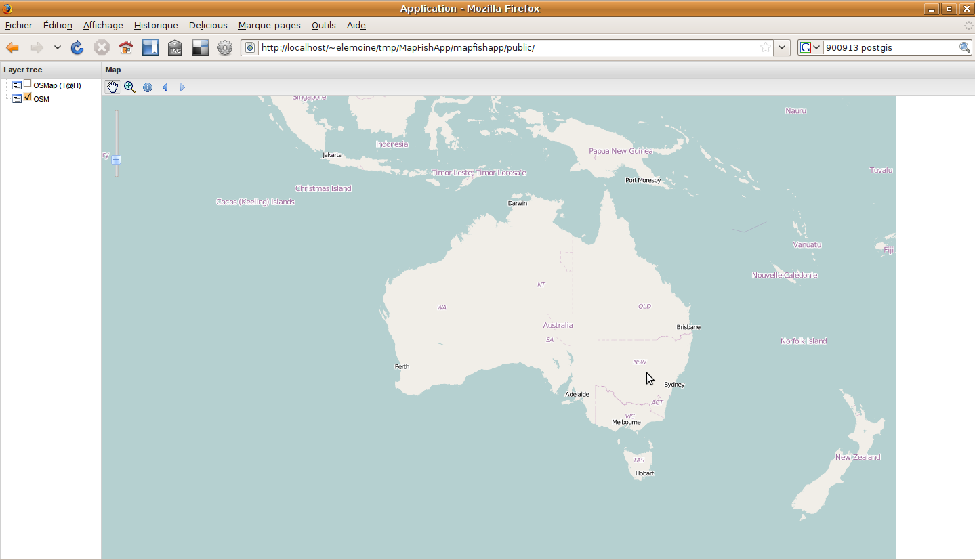
Task: Focus the search box containing '900913 postgis'
Action: 891,47
